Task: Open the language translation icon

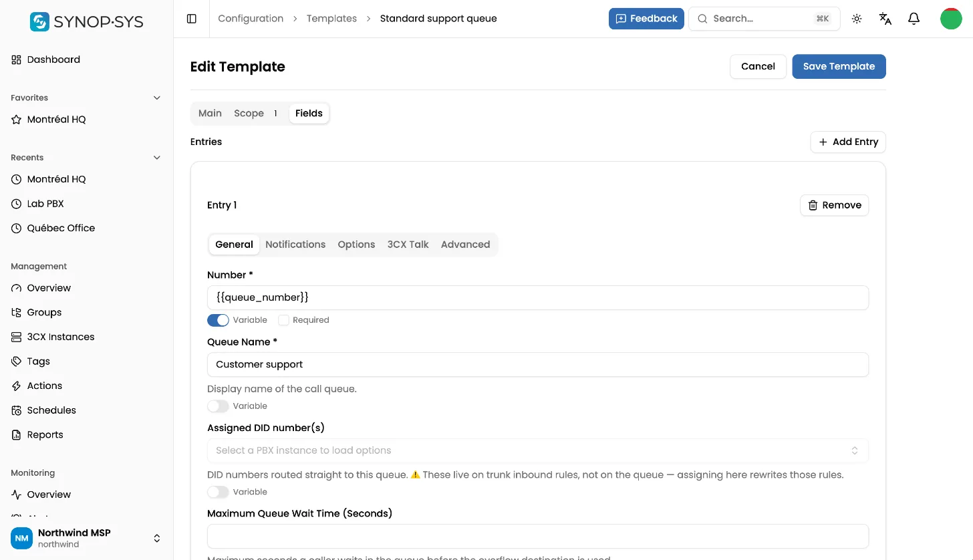Action: [x=885, y=19]
